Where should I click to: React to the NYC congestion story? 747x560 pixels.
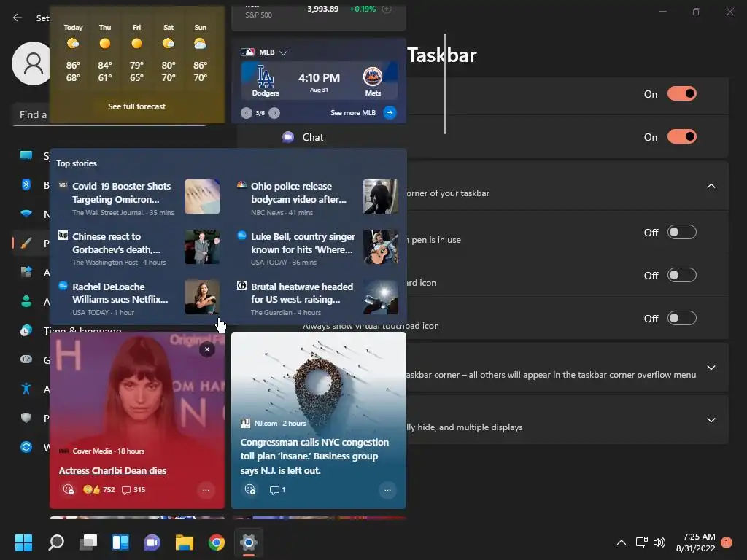point(250,489)
